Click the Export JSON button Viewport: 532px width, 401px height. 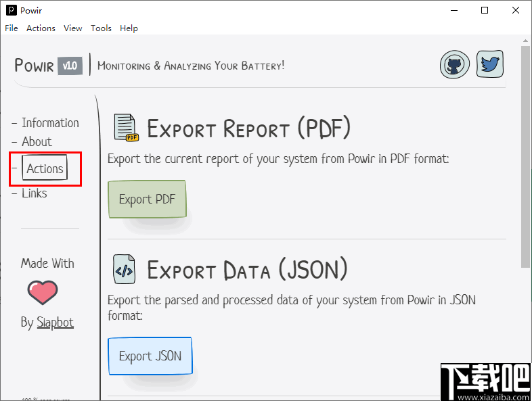[150, 356]
